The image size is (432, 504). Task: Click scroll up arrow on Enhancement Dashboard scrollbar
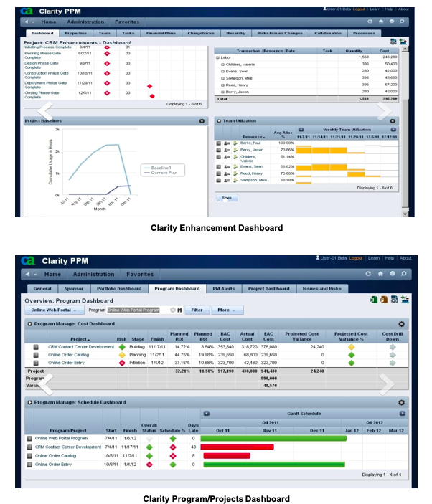point(405,49)
